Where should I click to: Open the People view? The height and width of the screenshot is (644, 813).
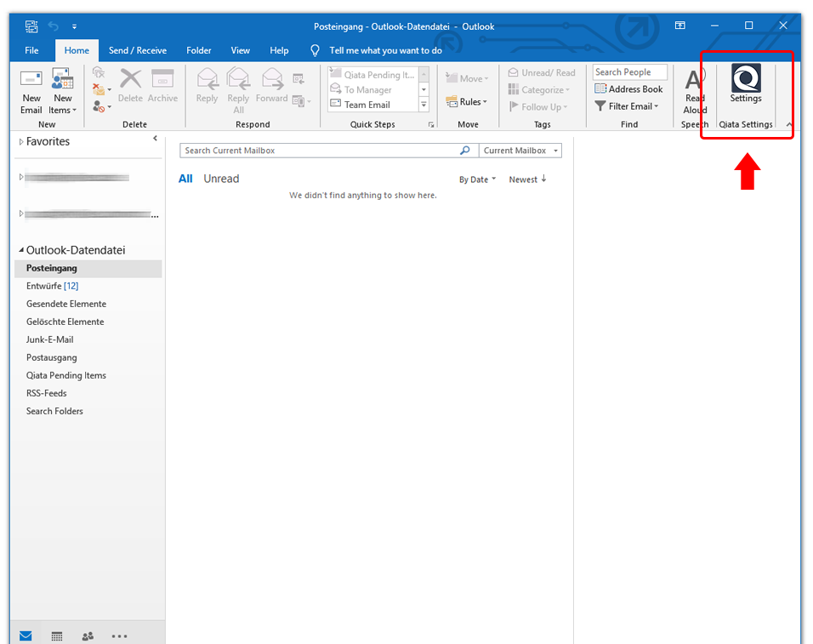87,635
